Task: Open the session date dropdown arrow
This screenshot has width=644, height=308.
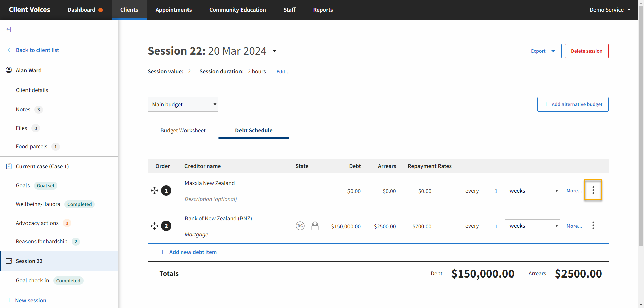Action: click(274, 51)
